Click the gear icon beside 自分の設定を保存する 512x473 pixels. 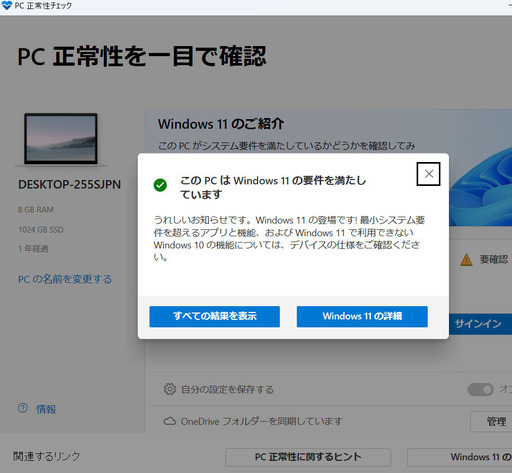[170, 389]
